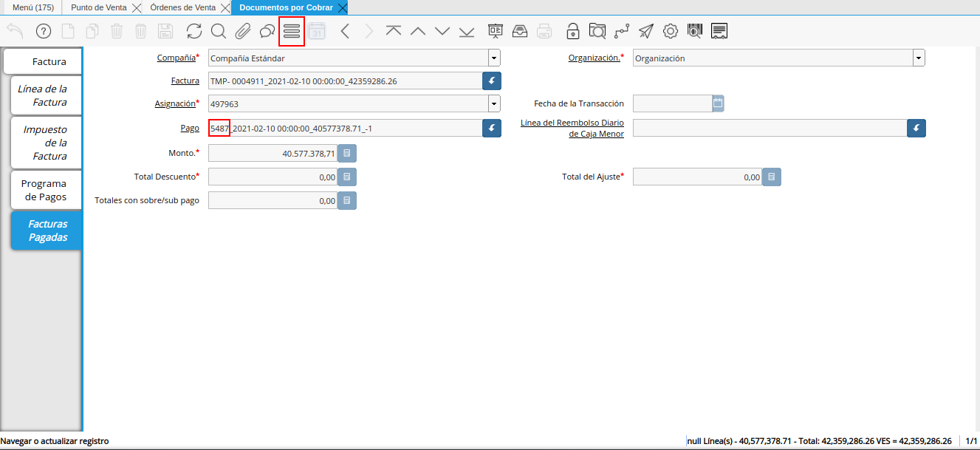Open the Total del Ajuste calculator button
This screenshot has width=980, height=450.
pyautogui.click(x=772, y=177)
